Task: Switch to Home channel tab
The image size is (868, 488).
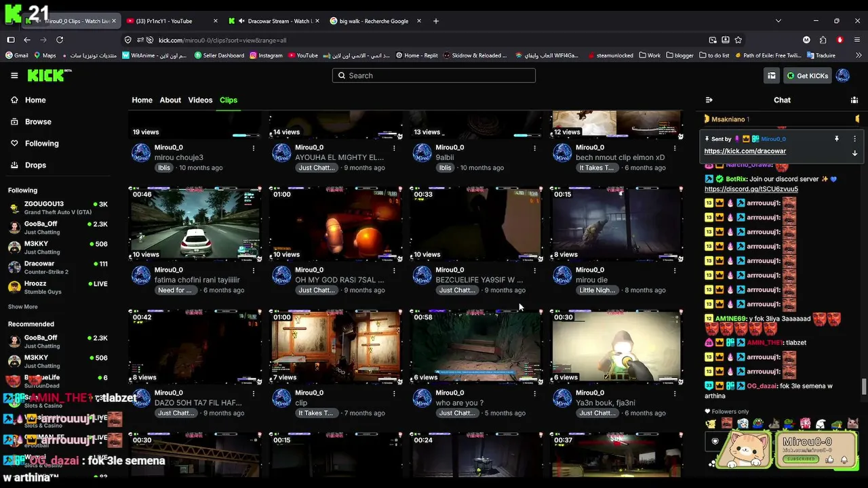Action: coord(142,100)
